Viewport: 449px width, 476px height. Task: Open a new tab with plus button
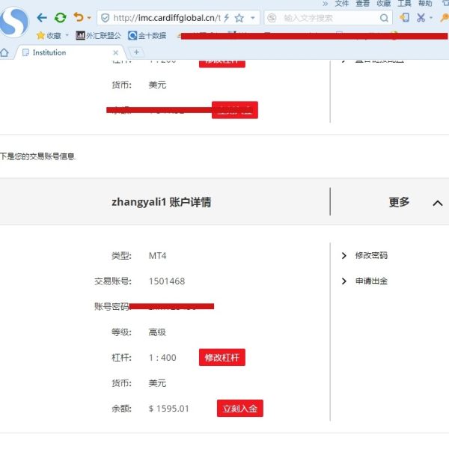click(x=136, y=52)
